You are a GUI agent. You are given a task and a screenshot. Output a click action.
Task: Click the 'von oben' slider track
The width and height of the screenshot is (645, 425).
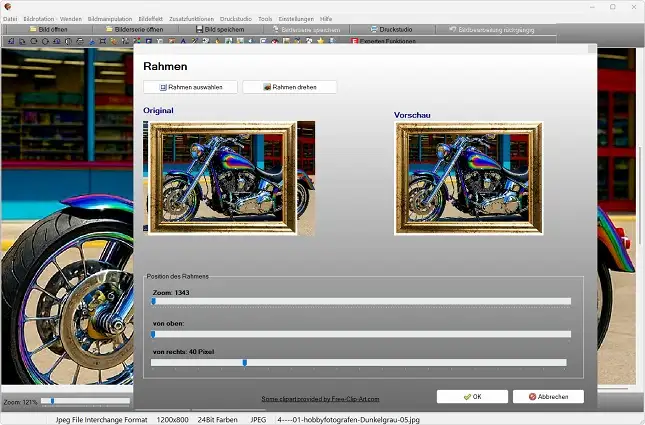pos(360,333)
